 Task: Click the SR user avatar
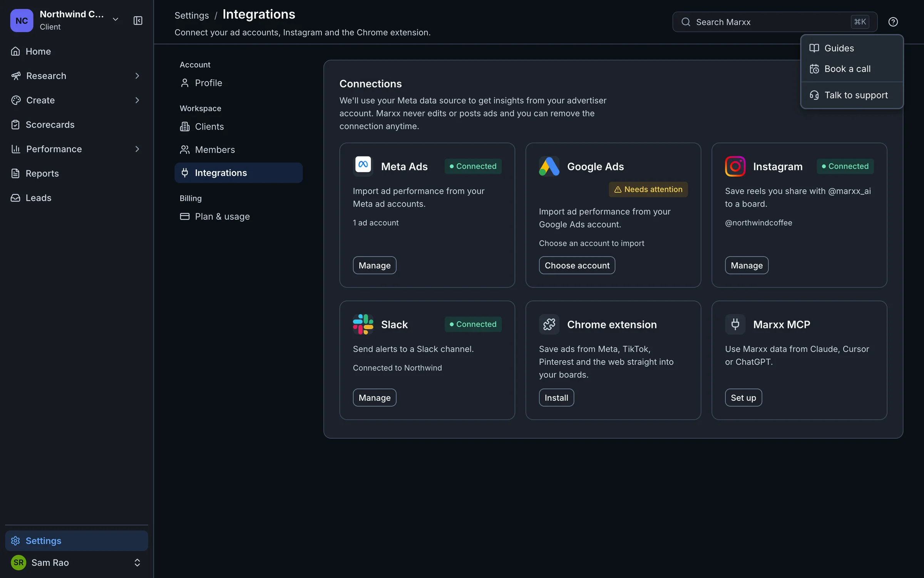[18, 562]
